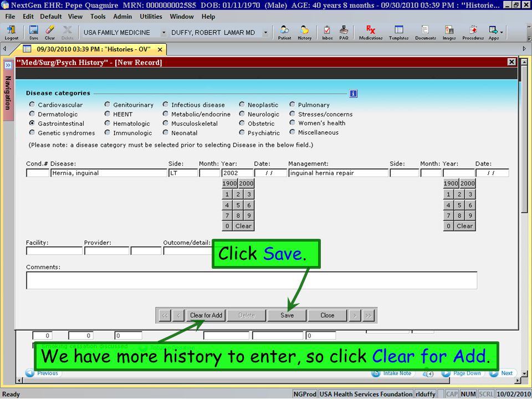
Task: Select the Dermatologic disease category
Action: pos(32,114)
